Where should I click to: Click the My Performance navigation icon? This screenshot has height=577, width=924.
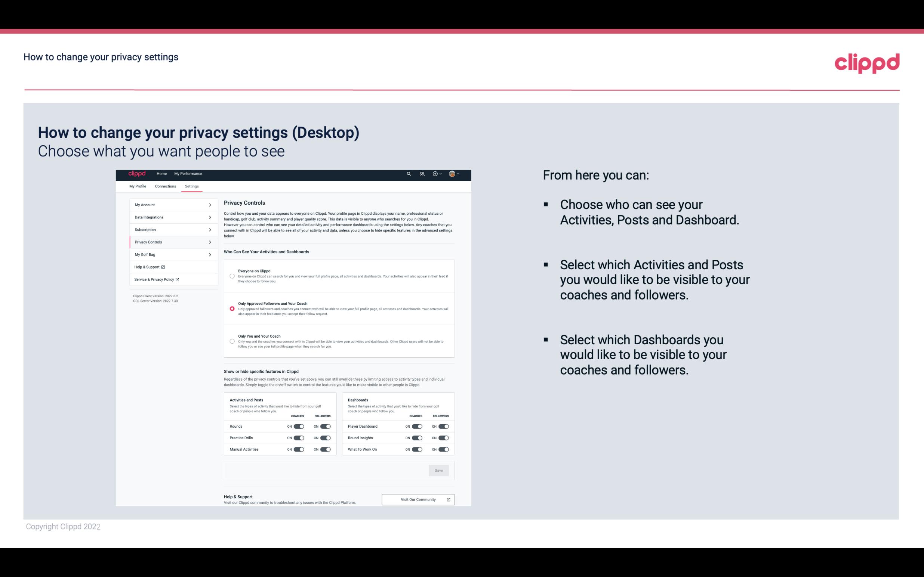(188, 174)
